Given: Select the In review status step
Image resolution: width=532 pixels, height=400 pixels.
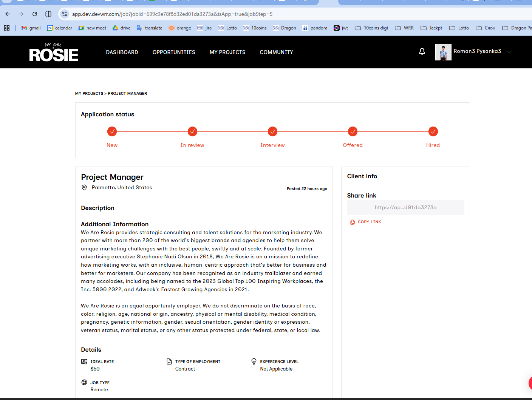Looking at the screenshot, I should pos(192,131).
